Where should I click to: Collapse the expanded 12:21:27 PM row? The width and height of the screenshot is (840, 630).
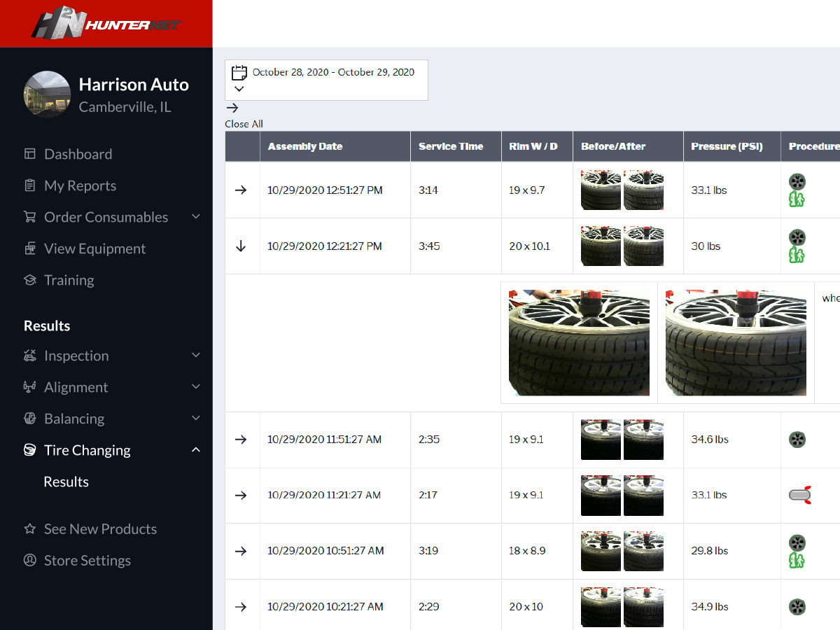coord(241,246)
